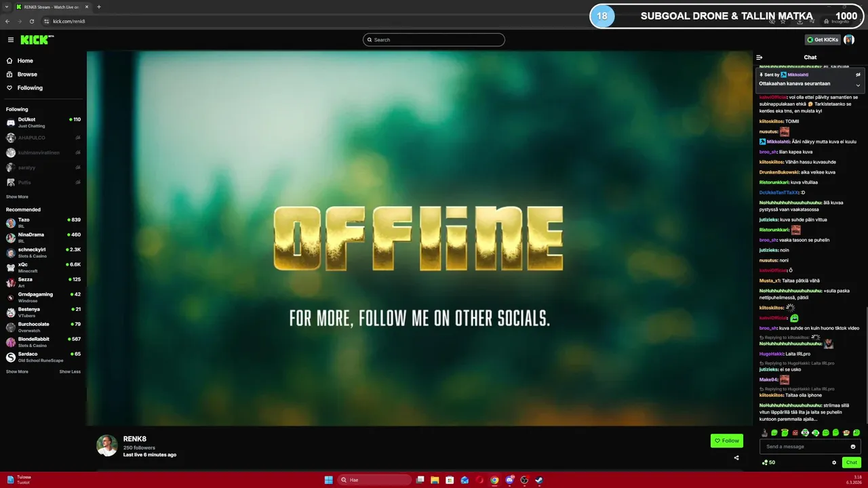Open Discord from taskbar
868x488 pixels.
coord(509,480)
